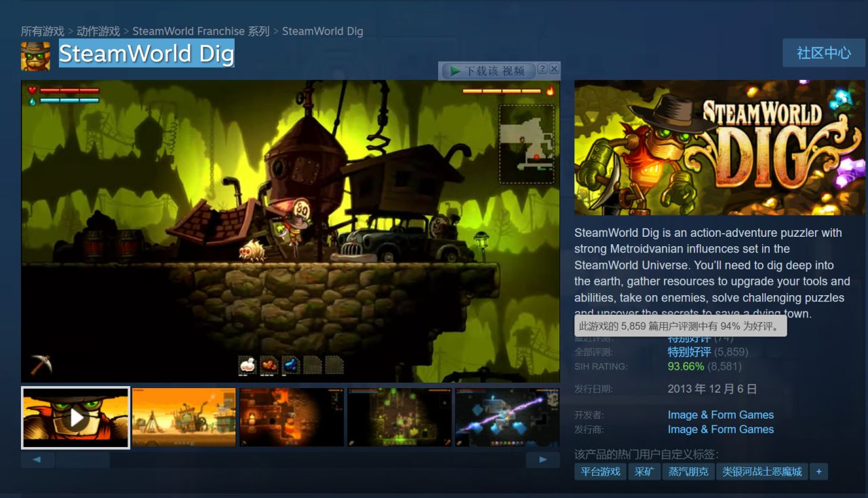Click the 全部评测 label
868x498 pixels.
tap(593, 352)
